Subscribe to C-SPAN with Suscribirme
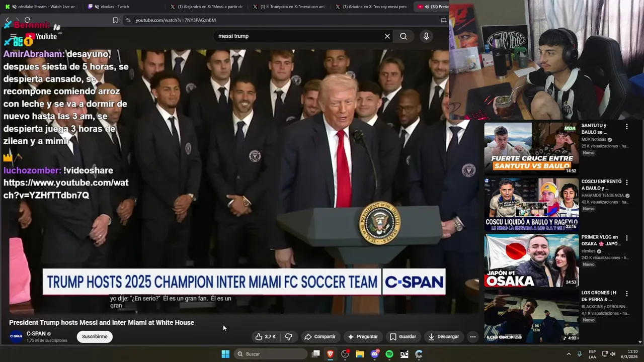The width and height of the screenshot is (644, 362). click(95, 337)
